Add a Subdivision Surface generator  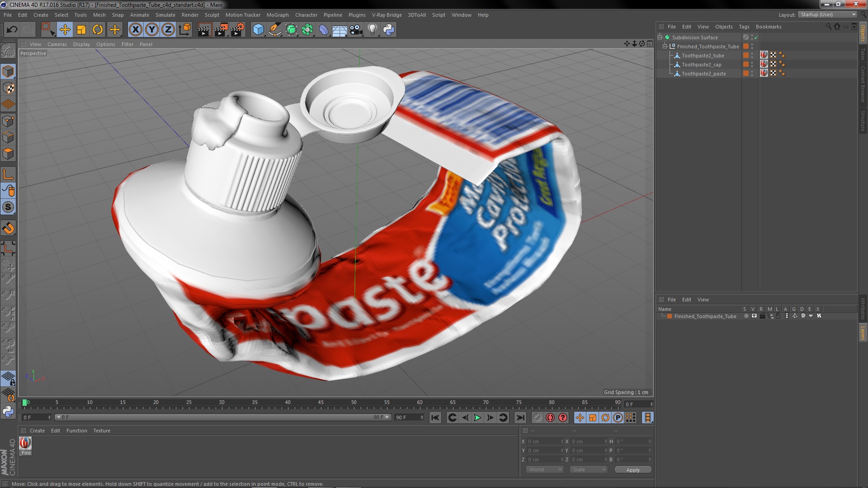click(x=291, y=30)
